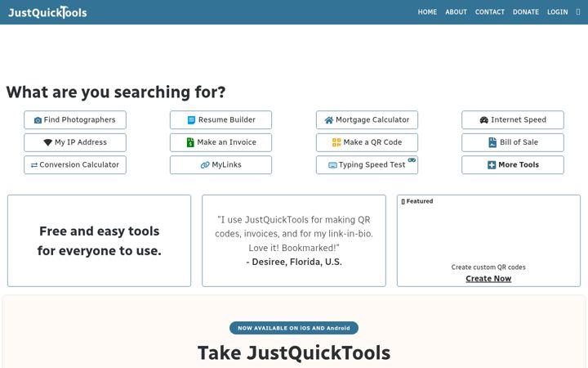
Task: Click the JustQuickTools logo
Action: click(47, 12)
